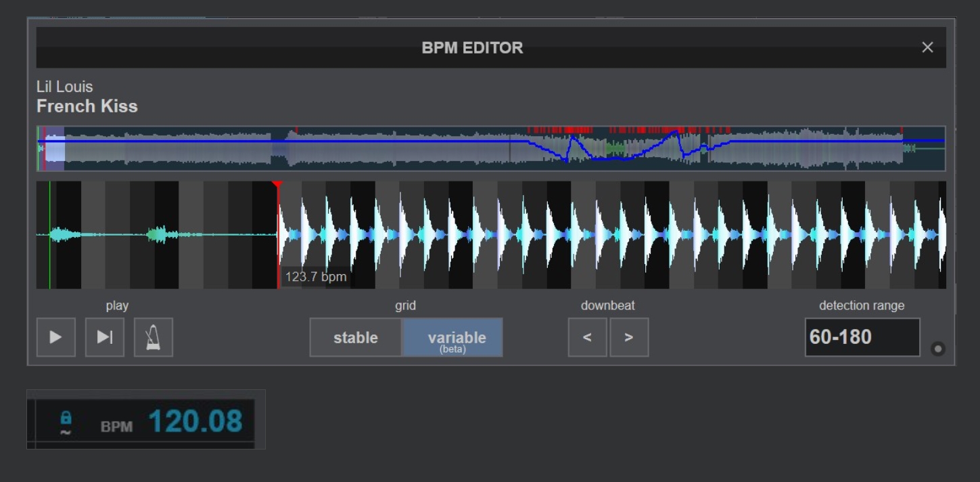
Task: Click the highlighted region in overview waveform
Action: [54, 148]
